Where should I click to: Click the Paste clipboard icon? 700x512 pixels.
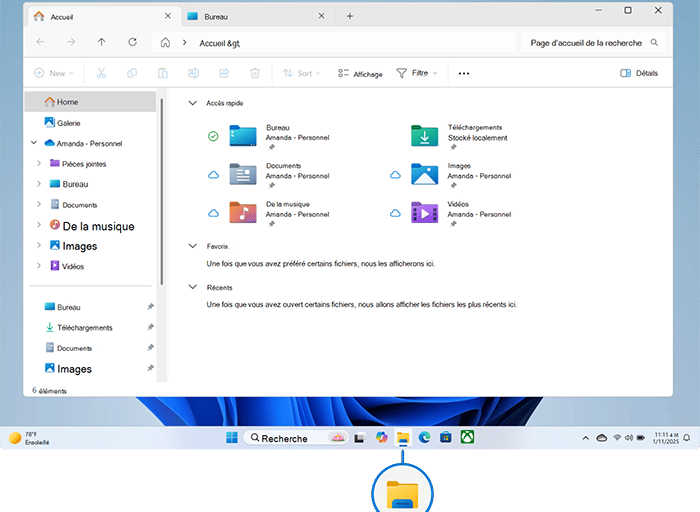tap(162, 73)
